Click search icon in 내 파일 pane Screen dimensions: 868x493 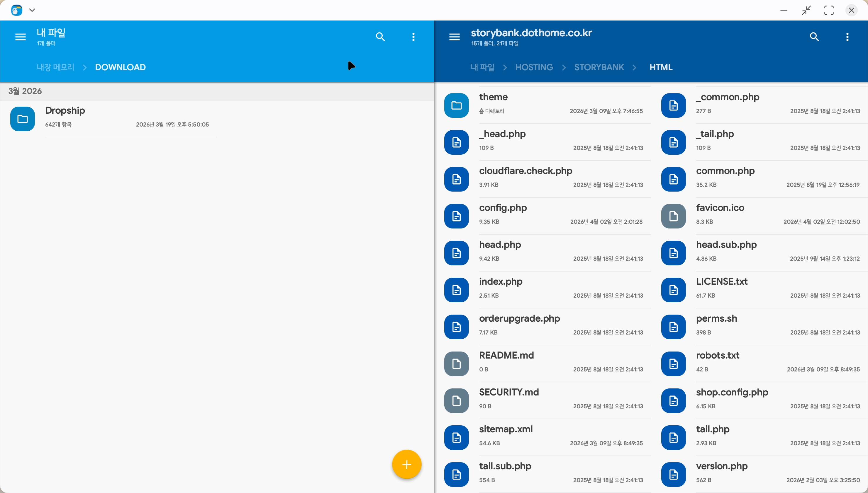(x=380, y=37)
